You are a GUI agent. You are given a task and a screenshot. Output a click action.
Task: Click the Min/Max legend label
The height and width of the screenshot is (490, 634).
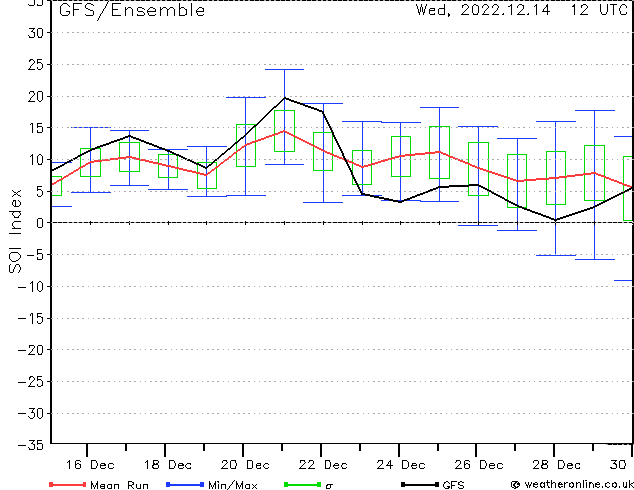[232, 485]
